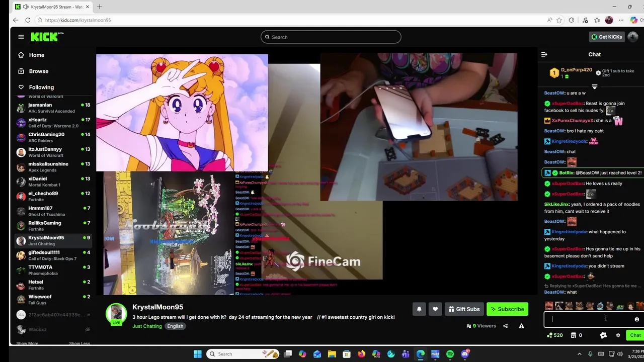This screenshot has width=644, height=362.
Task: Open Firefox from the taskbar
Action: point(361,354)
